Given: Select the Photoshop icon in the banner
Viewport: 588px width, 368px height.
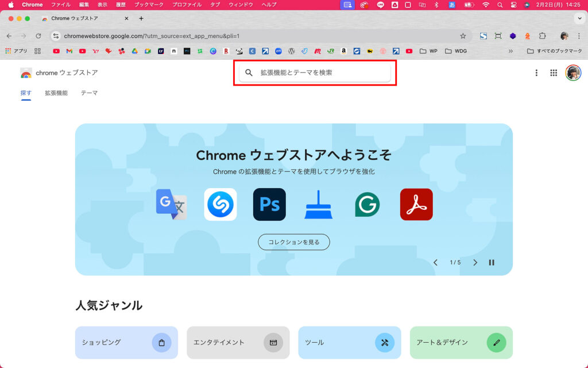Looking at the screenshot, I should pos(269,204).
